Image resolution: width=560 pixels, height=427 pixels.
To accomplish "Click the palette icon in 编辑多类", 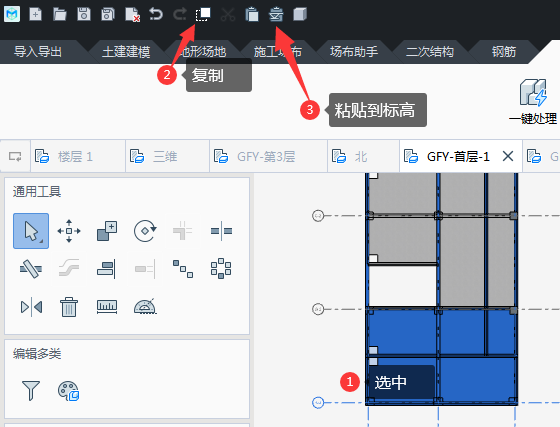I will tap(69, 391).
